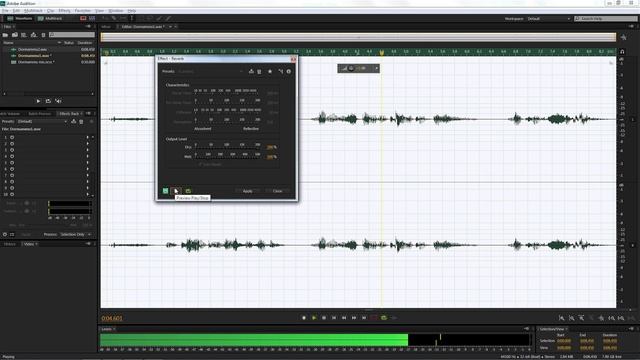This screenshot has height=360, width=640.
Task: Open the Presets dropdown in Reverb dialog
Action: tap(211, 71)
